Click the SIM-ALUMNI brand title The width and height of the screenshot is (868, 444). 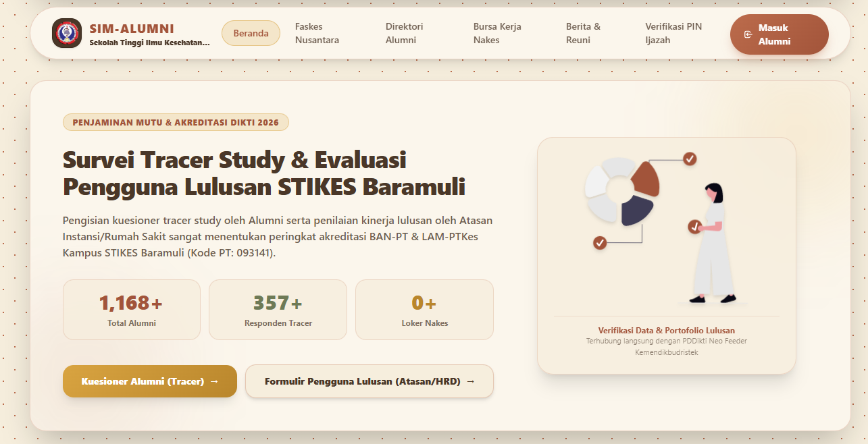coord(132,29)
